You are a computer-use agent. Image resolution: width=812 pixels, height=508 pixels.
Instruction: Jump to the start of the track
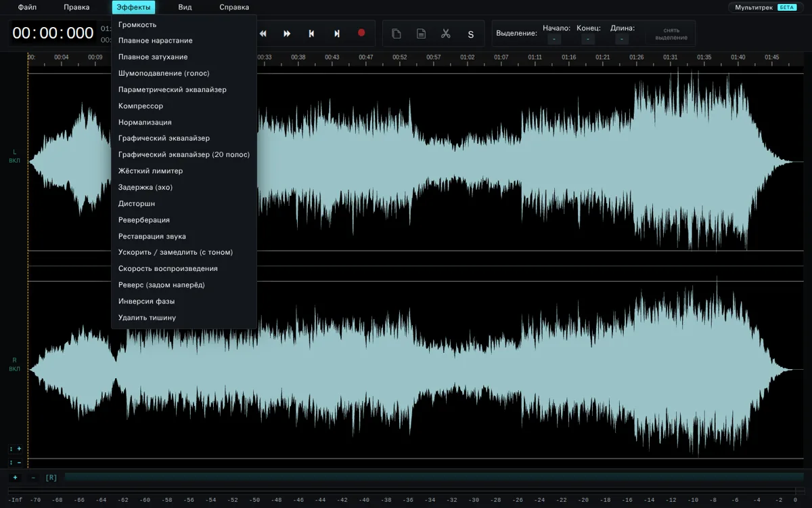point(311,33)
